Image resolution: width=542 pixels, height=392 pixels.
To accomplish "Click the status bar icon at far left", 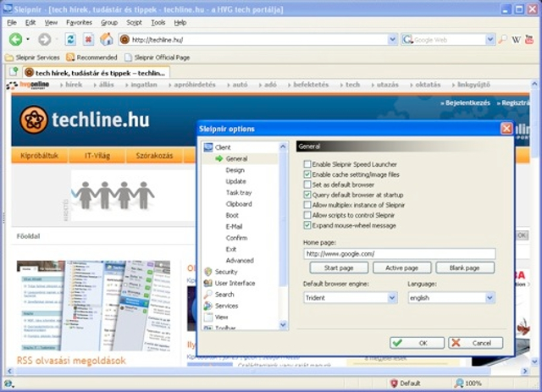I will 8,384.
